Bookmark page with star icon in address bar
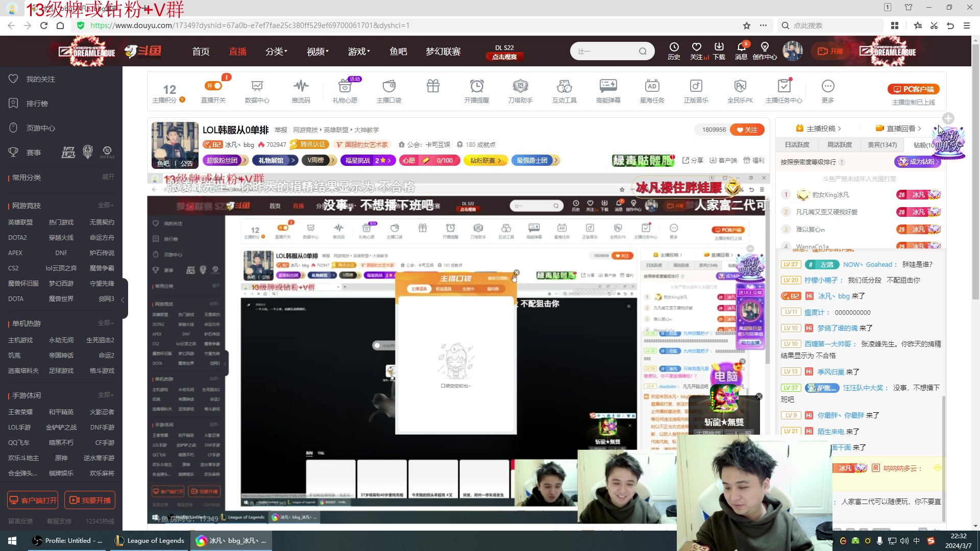This screenshot has height=551, width=980. [x=747, y=26]
